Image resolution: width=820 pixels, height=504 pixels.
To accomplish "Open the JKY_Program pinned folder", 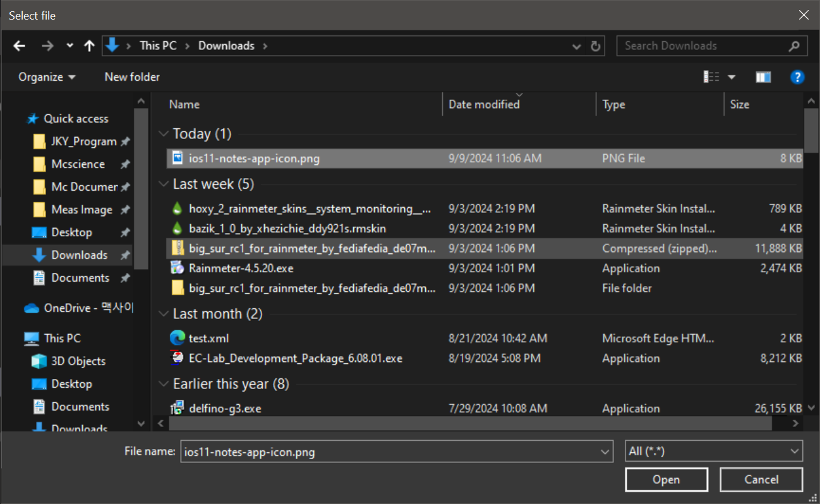I will point(83,141).
